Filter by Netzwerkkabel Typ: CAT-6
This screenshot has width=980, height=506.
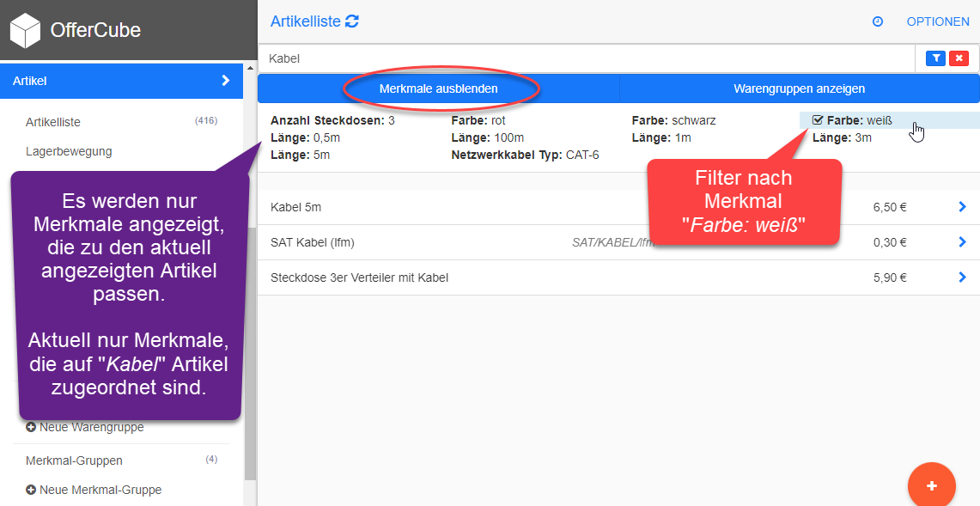[x=525, y=155]
